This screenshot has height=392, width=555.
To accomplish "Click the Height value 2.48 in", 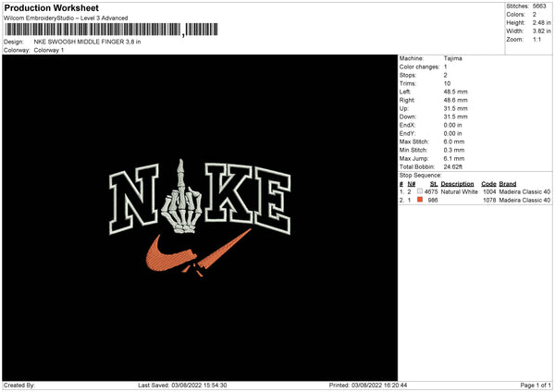I will (541, 22).
